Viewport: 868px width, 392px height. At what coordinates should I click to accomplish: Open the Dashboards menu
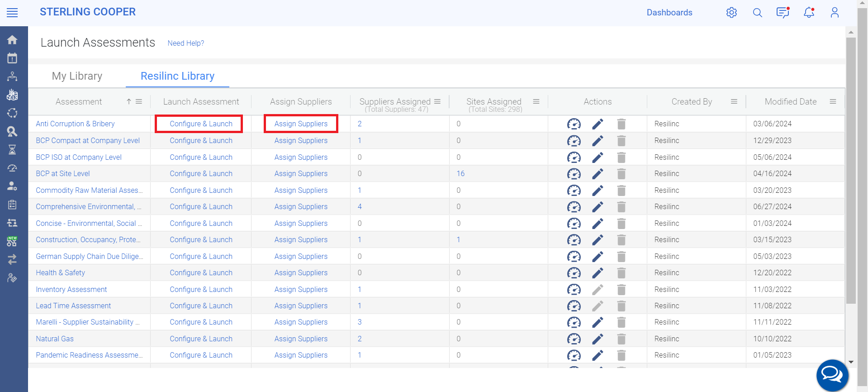tap(669, 13)
